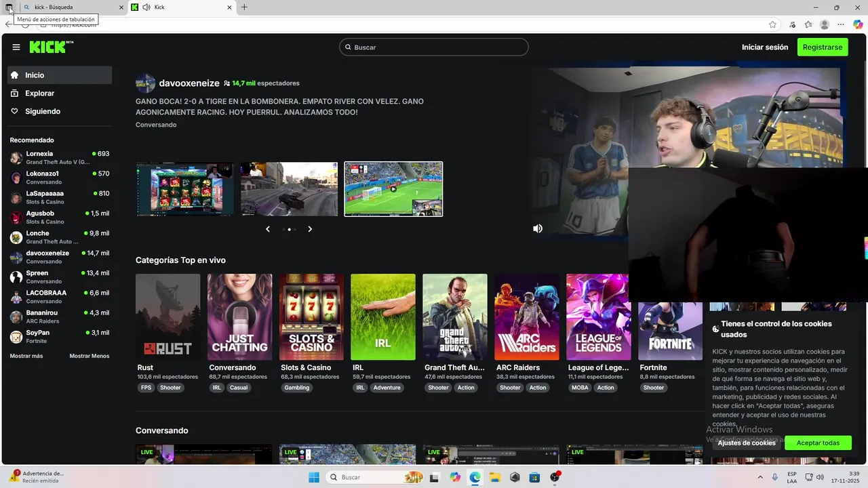Viewport: 868px width, 488px height.
Task: Open Windows Start menu
Action: 314,477
